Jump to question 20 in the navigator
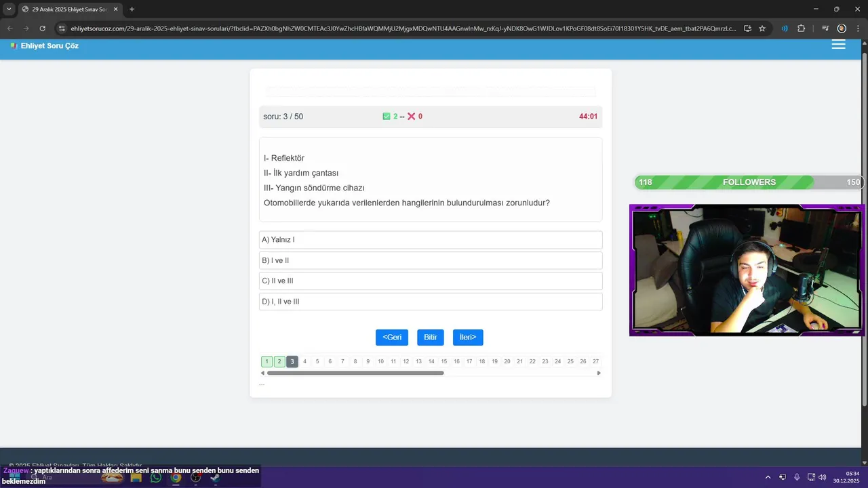868x488 pixels. click(x=507, y=362)
